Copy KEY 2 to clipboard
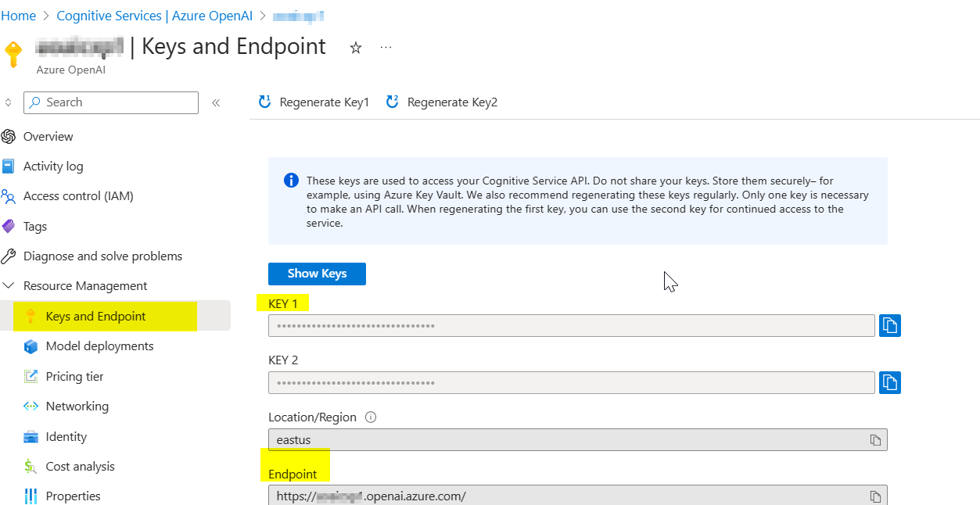This screenshot has width=980, height=505. (x=890, y=382)
